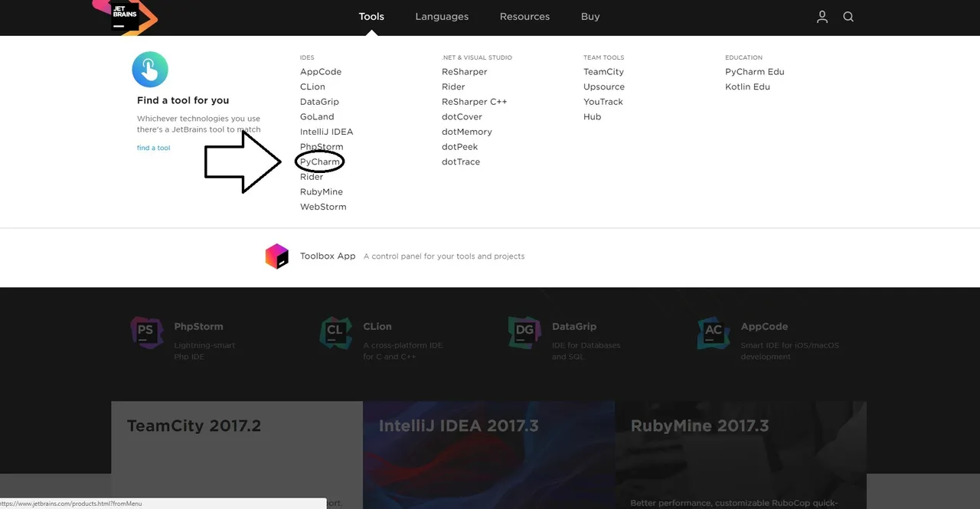This screenshot has height=509, width=980.
Task: Click the PhpStorm PS icon
Action: [x=146, y=332]
